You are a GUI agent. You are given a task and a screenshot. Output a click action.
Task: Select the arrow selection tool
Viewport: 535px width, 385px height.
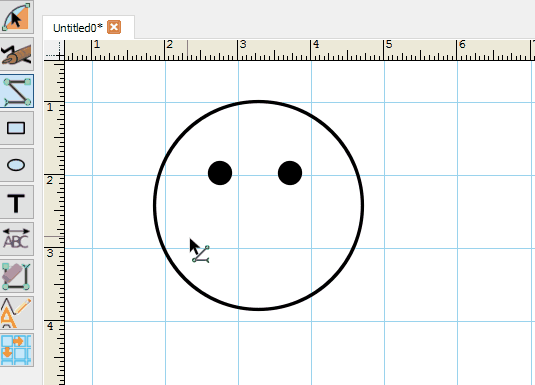click(x=16, y=17)
